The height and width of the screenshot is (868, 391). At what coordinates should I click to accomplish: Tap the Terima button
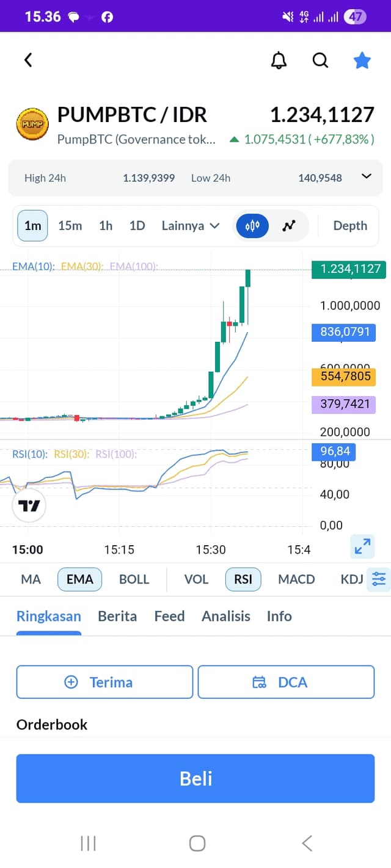(x=104, y=682)
